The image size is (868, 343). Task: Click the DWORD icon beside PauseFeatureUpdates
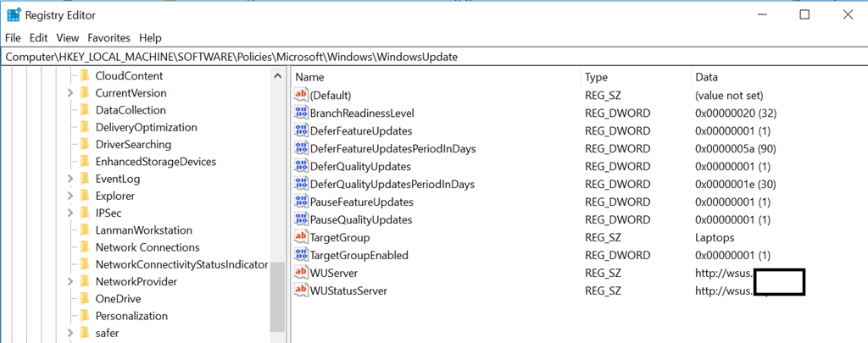coord(301,202)
